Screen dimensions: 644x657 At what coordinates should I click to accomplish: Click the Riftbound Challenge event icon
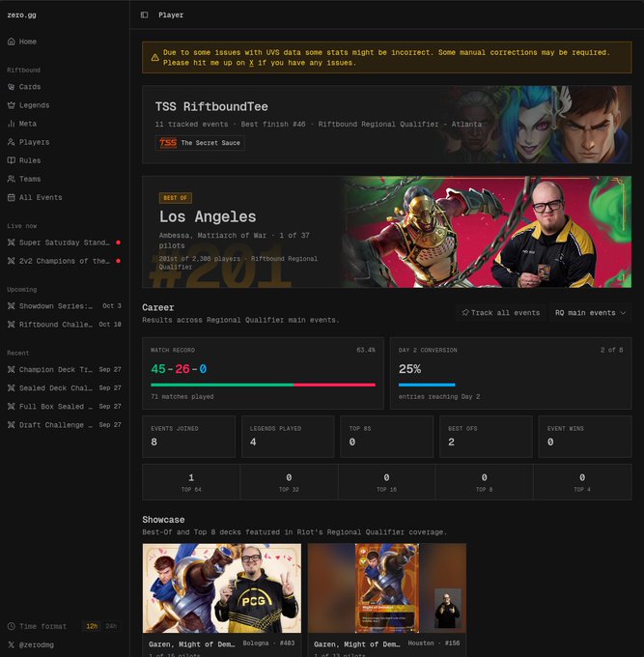(x=12, y=325)
